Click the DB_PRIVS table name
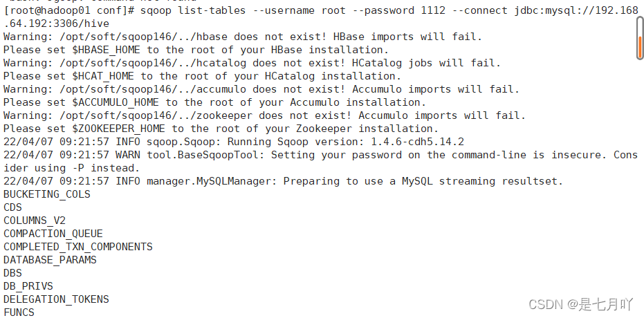Screen dimensions: 644x318 [x=28, y=286]
